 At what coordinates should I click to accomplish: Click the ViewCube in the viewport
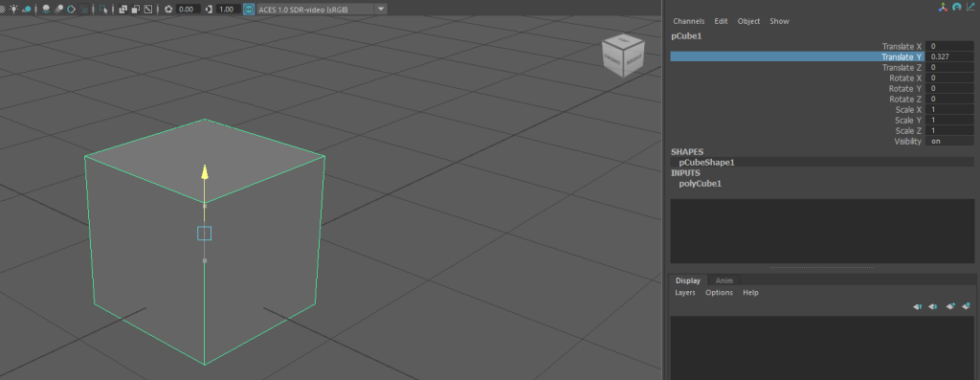click(622, 55)
